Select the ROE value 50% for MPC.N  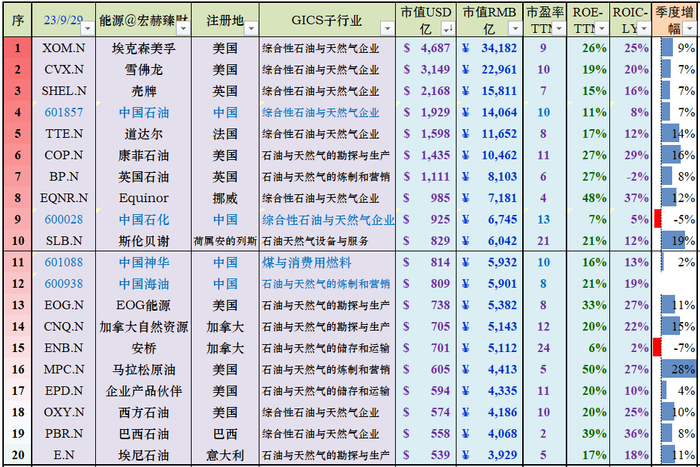594,369
